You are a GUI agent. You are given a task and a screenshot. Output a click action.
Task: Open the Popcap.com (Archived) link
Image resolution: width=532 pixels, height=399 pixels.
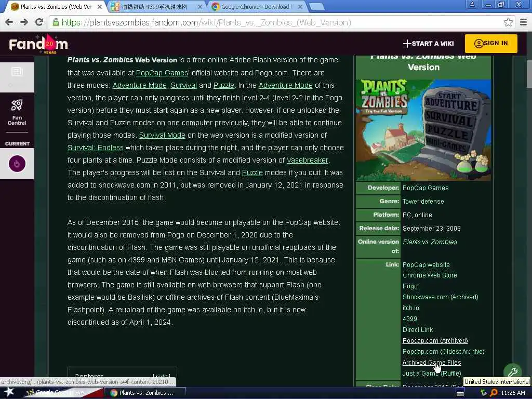tap(435, 341)
